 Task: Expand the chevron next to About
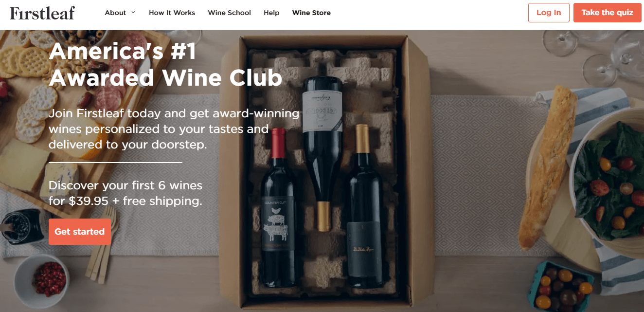tap(133, 13)
